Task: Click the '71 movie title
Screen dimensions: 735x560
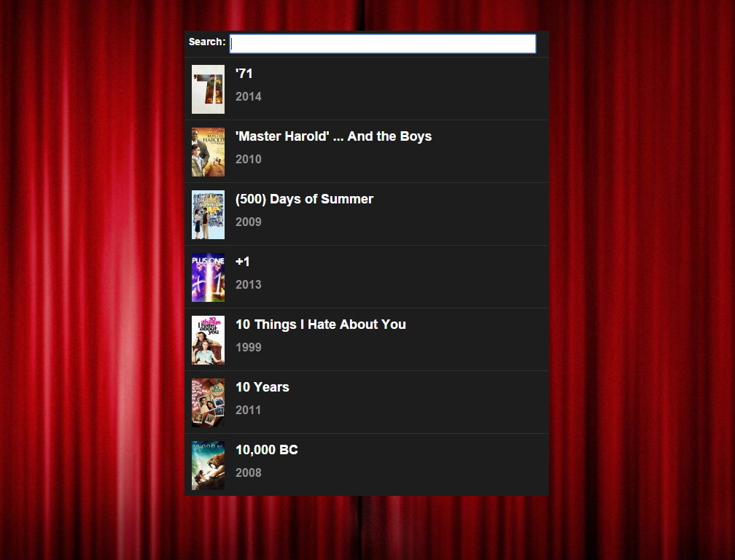Action: [x=244, y=74]
